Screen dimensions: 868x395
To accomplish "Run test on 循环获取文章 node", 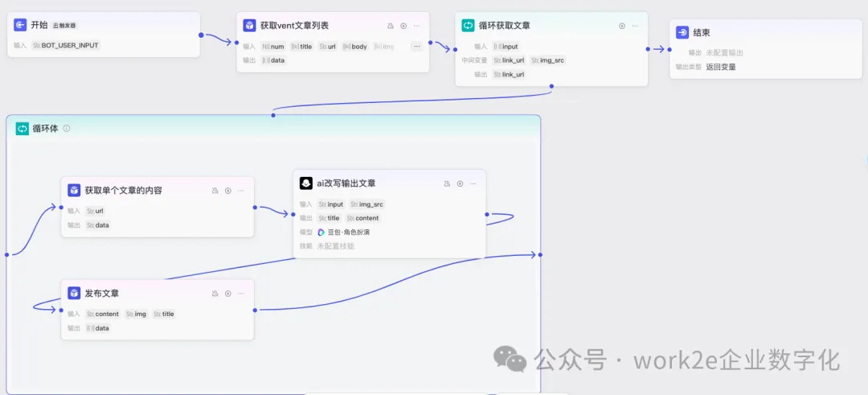I will pos(621,26).
